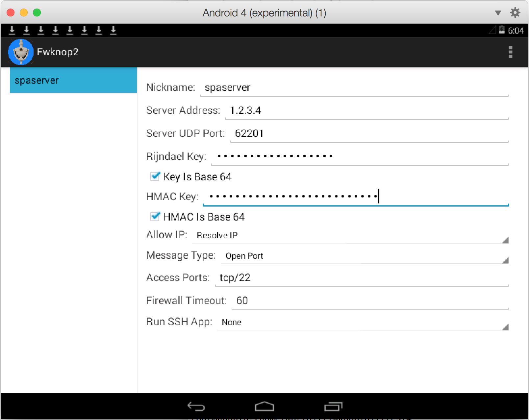Open the emulator settings gear in the title bar
This screenshot has height=420, width=529.
516,13
